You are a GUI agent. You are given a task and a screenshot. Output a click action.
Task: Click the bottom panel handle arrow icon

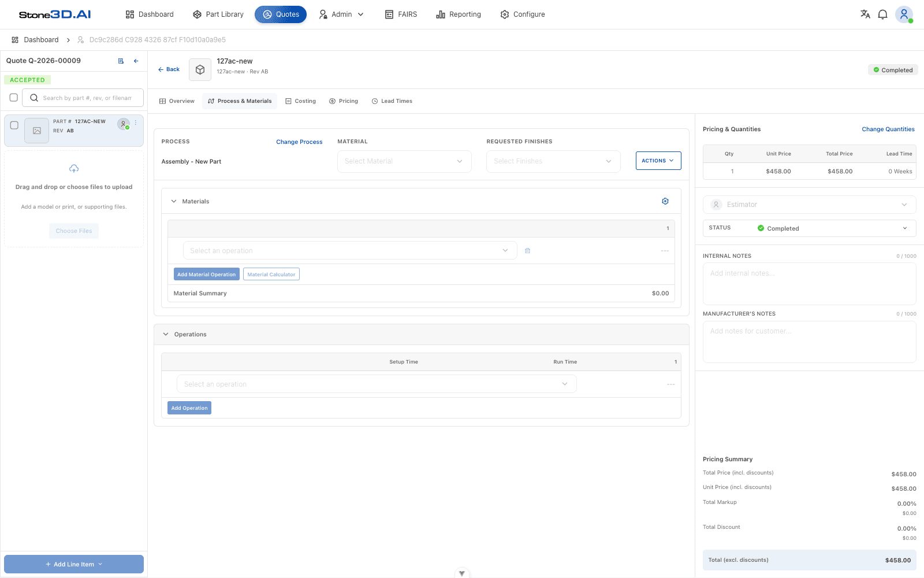click(462, 573)
